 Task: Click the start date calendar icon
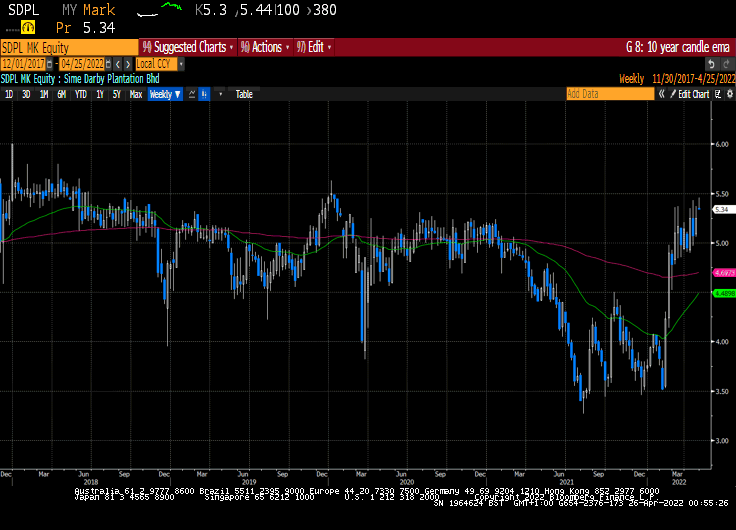tap(49, 64)
